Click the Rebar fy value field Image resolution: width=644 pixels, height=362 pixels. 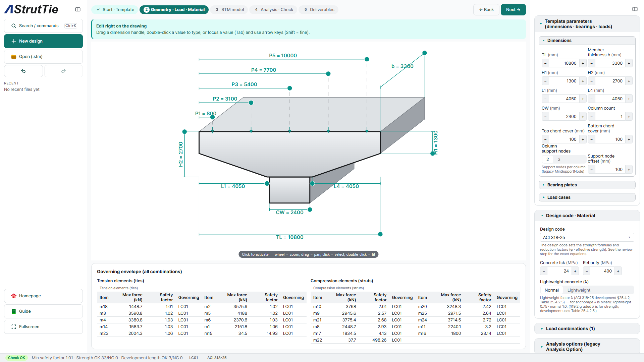tap(602, 271)
